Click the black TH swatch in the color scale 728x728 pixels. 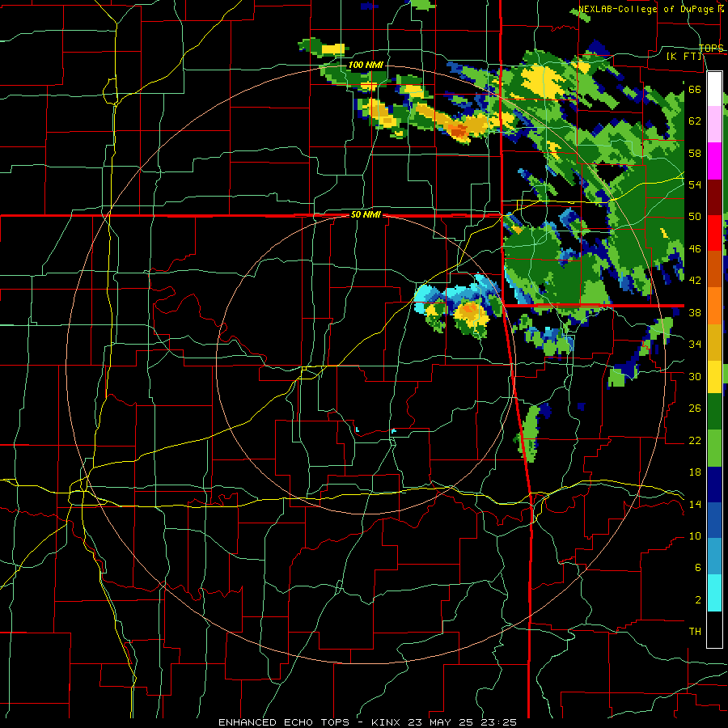(x=714, y=629)
